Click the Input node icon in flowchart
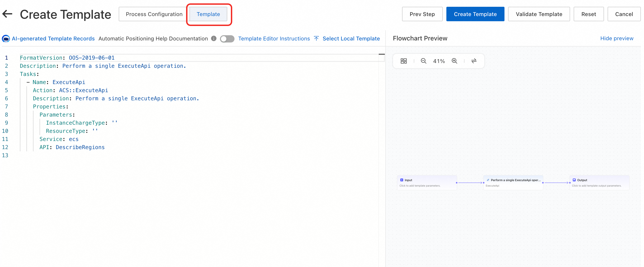Screen dimensions: 644x267 tap(402, 180)
